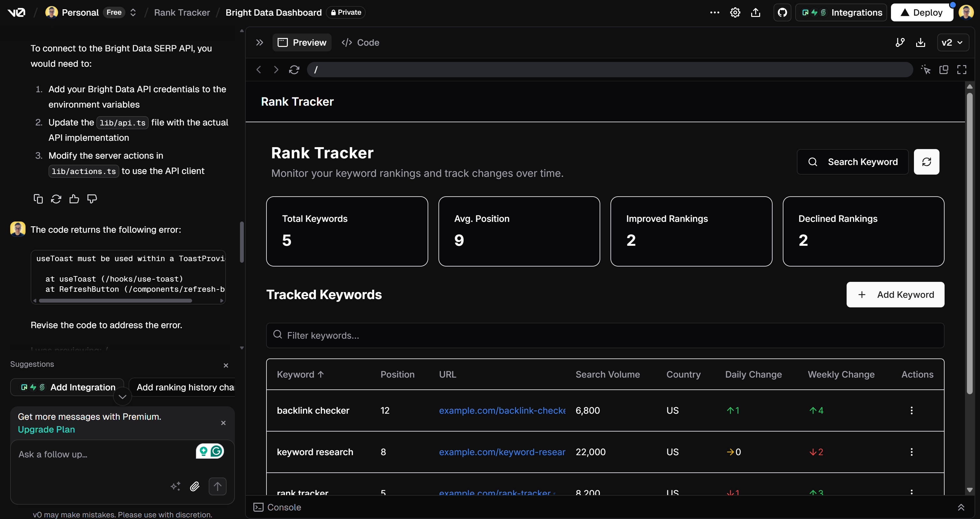980x519 pixels.
Task: Collapse chat panel with double chevron
Action: pyautogui.click(x=259, y=42)
